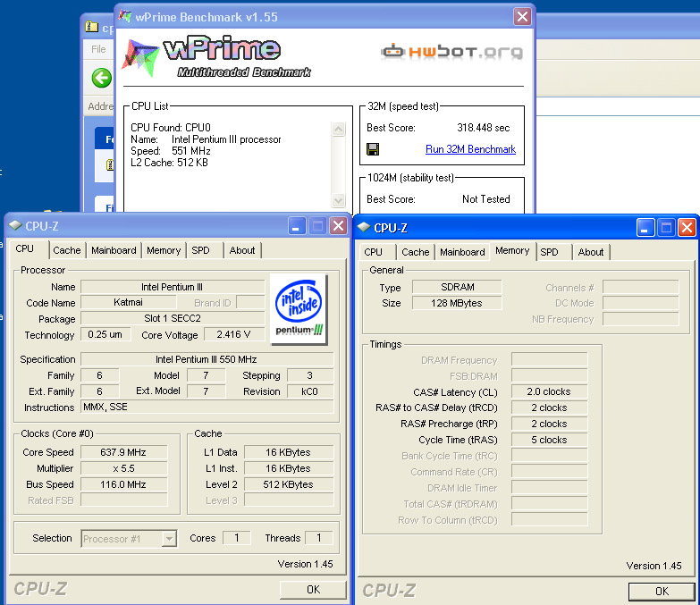Open the Cache tab in the left CPU-Z

pos(67,250)
